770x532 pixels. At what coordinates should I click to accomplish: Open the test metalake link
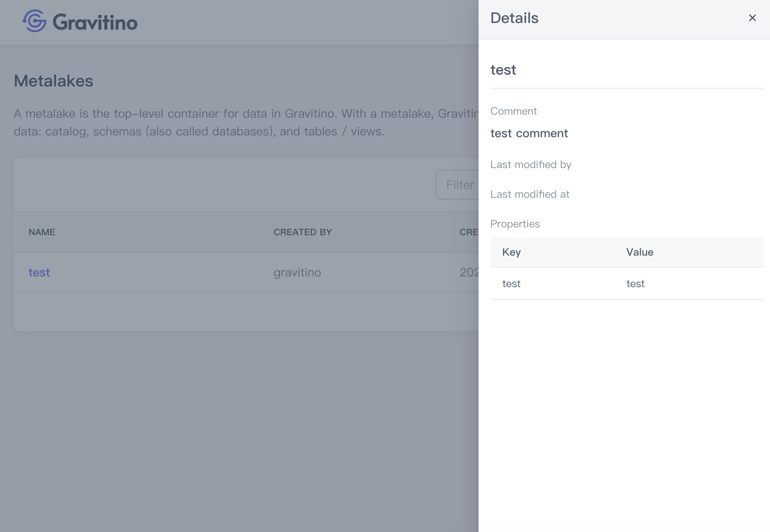(39, 273)
